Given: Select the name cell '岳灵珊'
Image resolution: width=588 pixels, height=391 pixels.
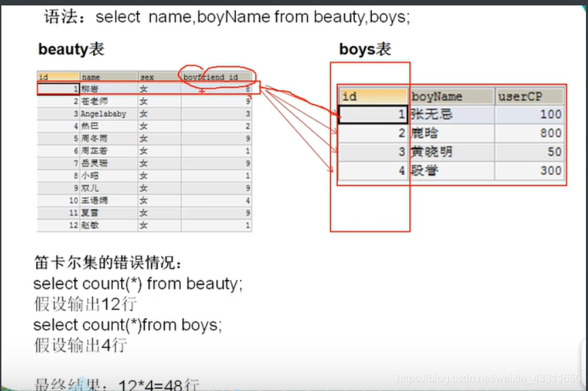Looking at the screenshot, I should pyautogui.click(x=109, y=163).
